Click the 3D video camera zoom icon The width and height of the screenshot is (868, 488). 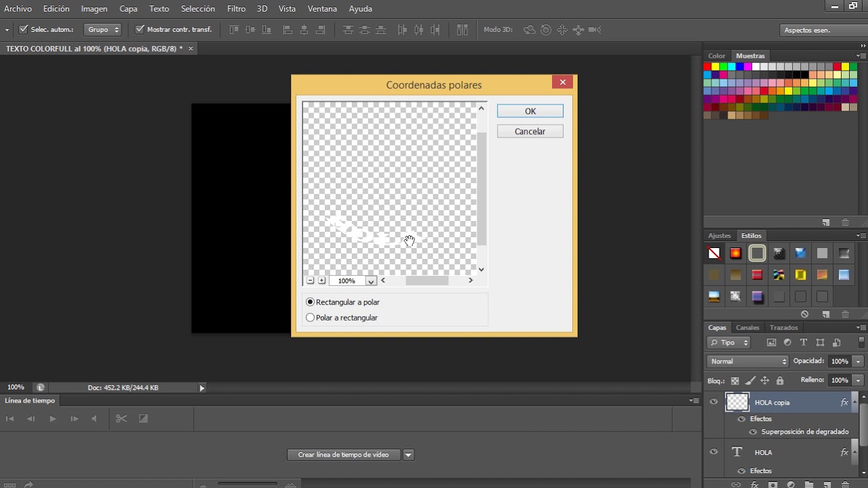(595, 30)
